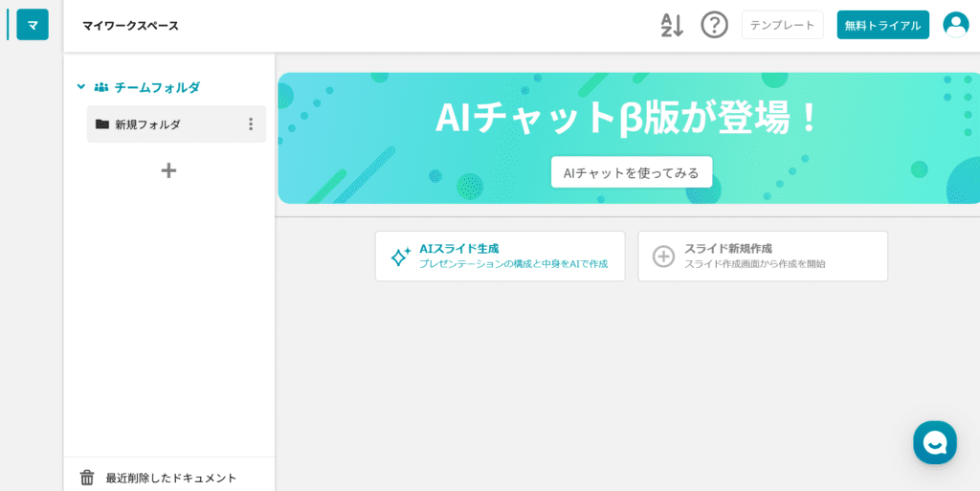
Task: Click the circled plus icon for new slide
Action: pyautogui.click(x=663, y=257)
